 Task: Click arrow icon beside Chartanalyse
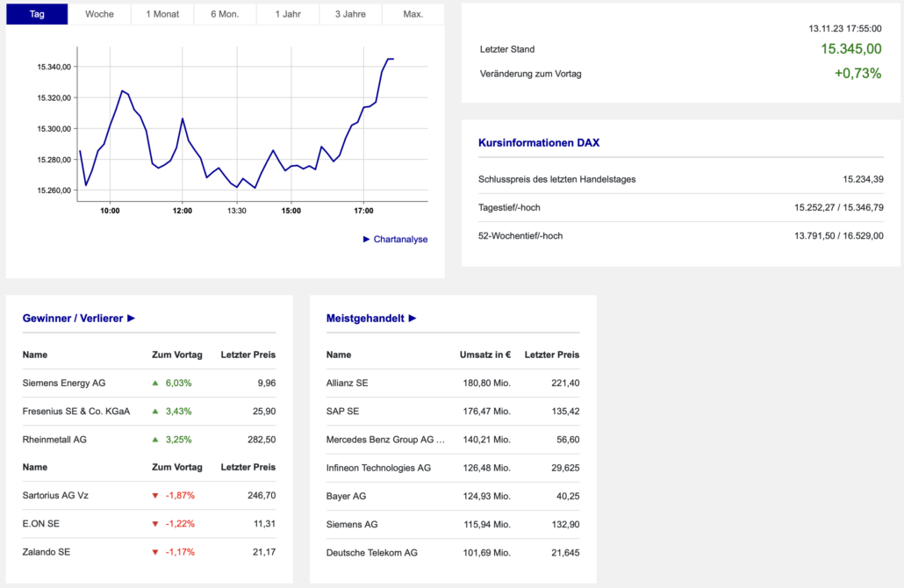[x=367, y=239]
